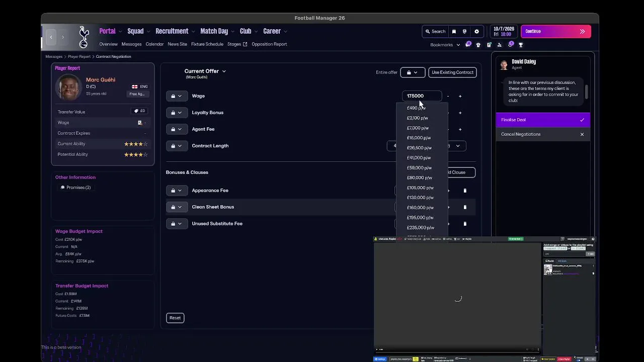The width and height of the screenshot is (644, 362).
Task: Click the globe icon in the top bar
Action: [x=464, y=31]
